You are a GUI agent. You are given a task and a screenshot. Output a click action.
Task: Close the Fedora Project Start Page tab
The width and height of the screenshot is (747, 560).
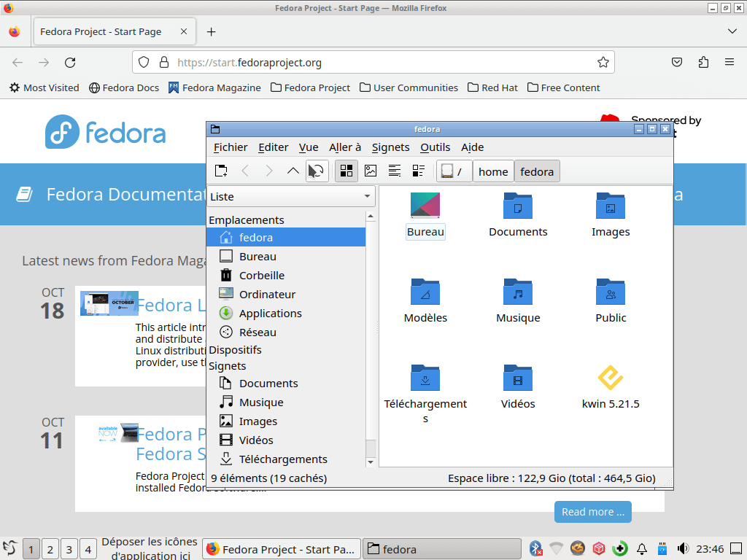point(184,31)
